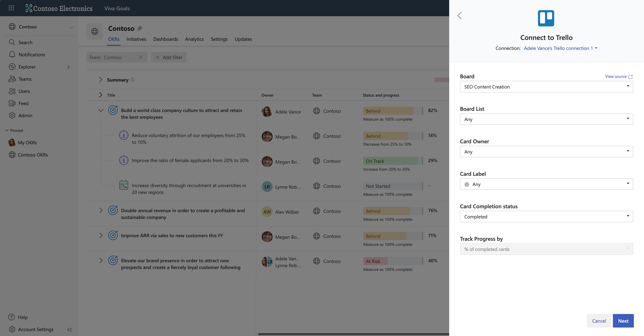The image size is (644, 336).
Task: Click the pin icon beside Contoso title
Action: 140,29
